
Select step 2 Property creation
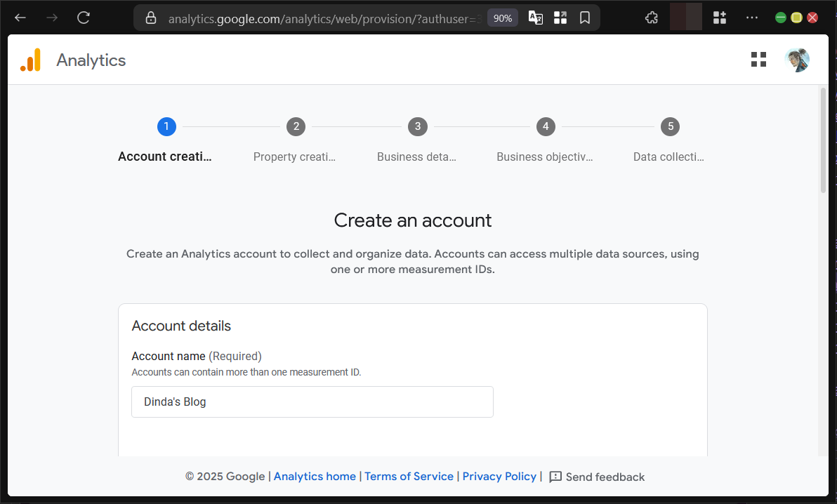pyautogui.click(x=296, y=127)
